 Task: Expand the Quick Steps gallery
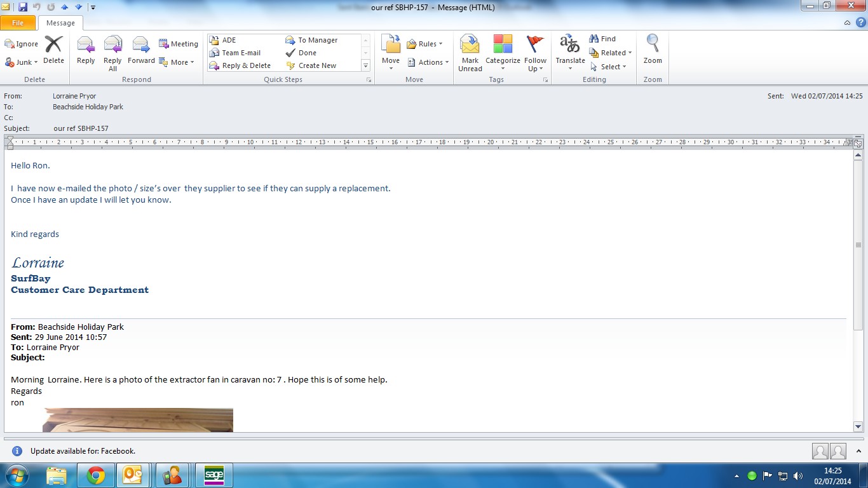pos(365,65)
